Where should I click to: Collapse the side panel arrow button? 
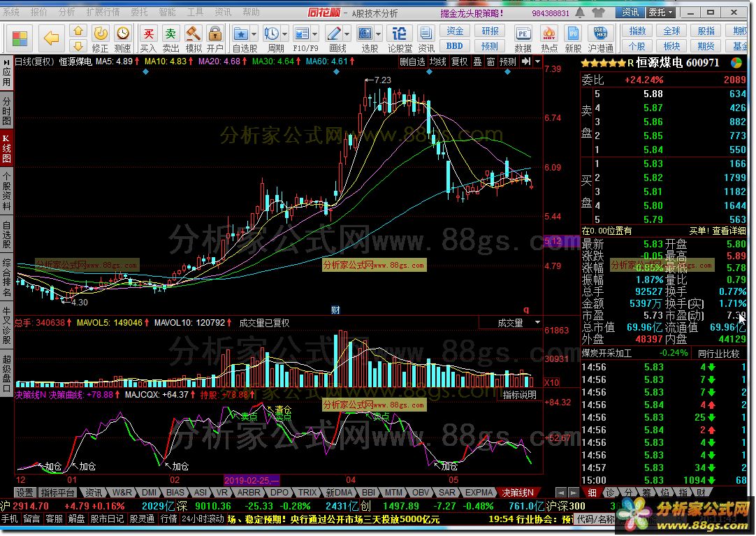[x=526, y=61]
